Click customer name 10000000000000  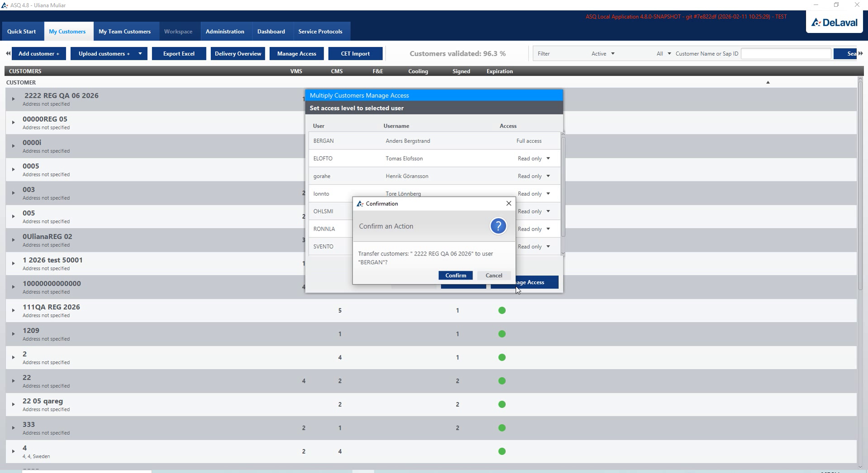pyautogui.click(x=52, y=284)
